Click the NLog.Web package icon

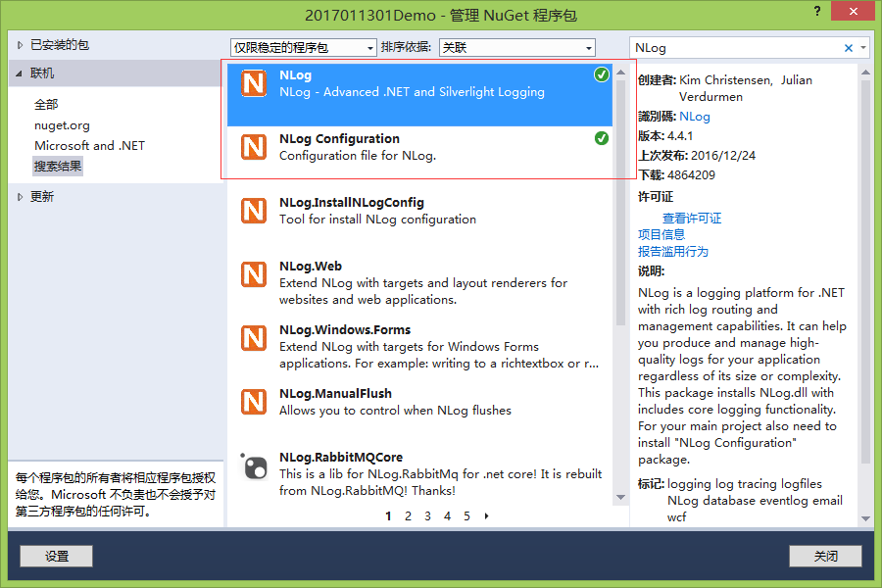tap(254, 274)
